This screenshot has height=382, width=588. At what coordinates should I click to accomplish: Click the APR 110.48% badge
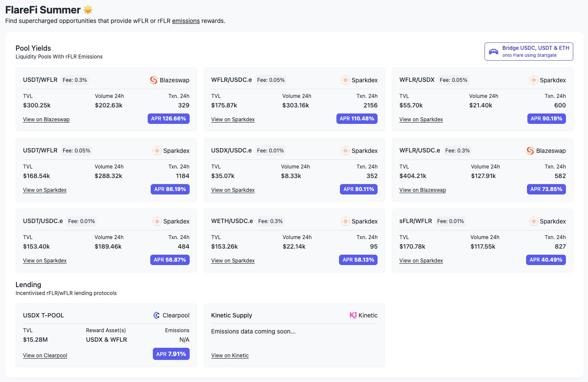[357, 119]
